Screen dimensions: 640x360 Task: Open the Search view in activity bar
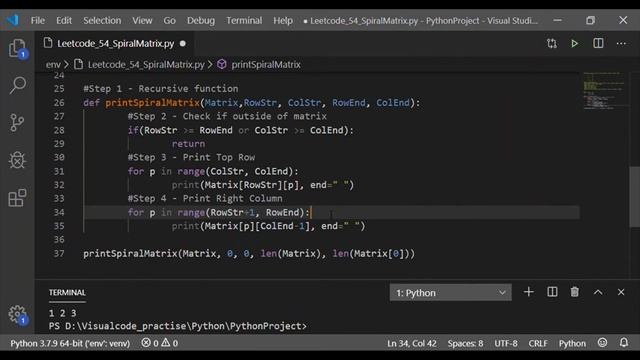click(x=17, y=85)
